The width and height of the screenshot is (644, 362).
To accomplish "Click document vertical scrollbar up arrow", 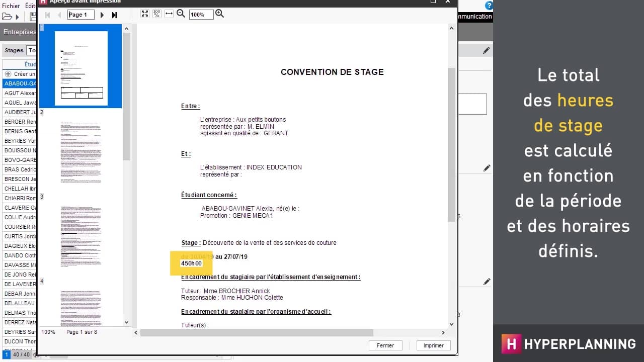I will (451, 29).
